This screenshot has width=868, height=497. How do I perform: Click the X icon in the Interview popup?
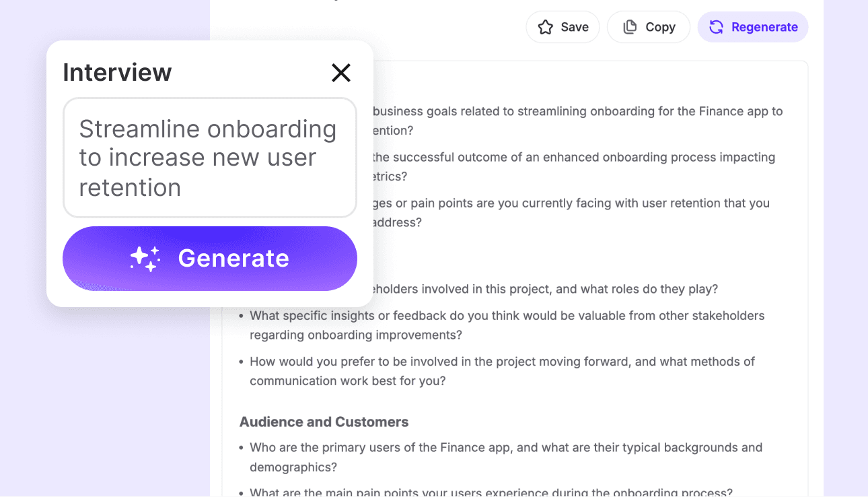[341, 73]
